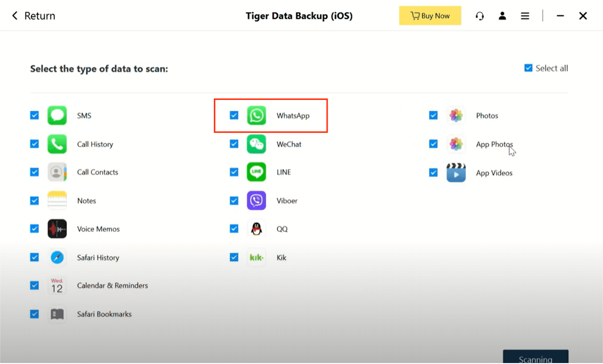The height and width of the screenshot is (364, 603).
Task: Click the QQ penguin icon
Action: 256,229
